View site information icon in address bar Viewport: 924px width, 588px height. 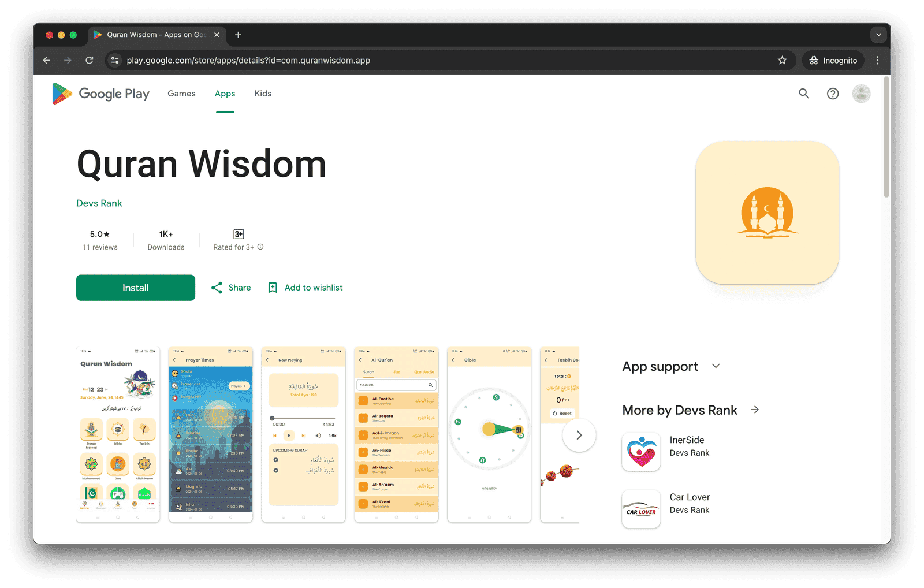tap(115, 60)
